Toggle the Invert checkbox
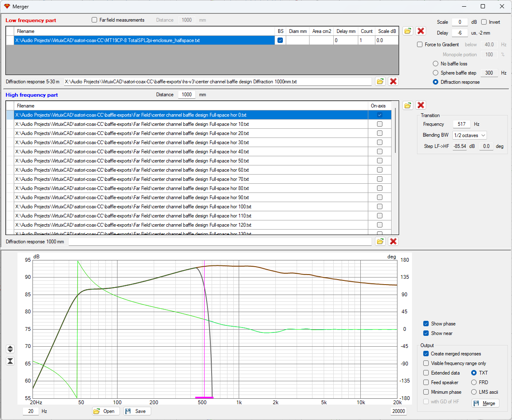512x420 pixels. [484, 22]
